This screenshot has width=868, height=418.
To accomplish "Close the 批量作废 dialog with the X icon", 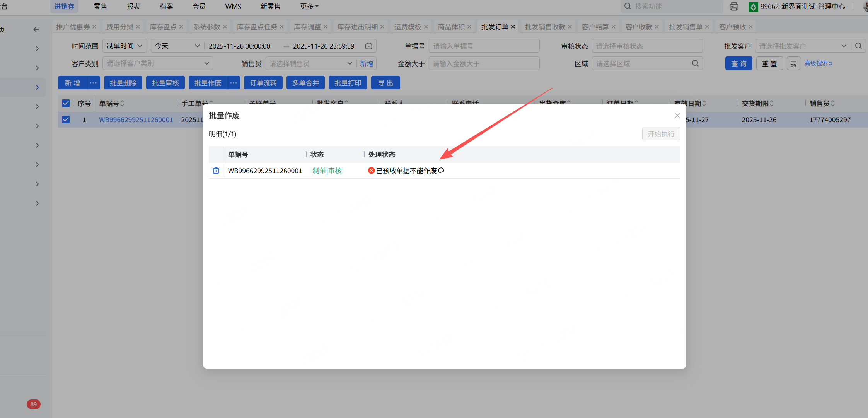I will point(677,116).
